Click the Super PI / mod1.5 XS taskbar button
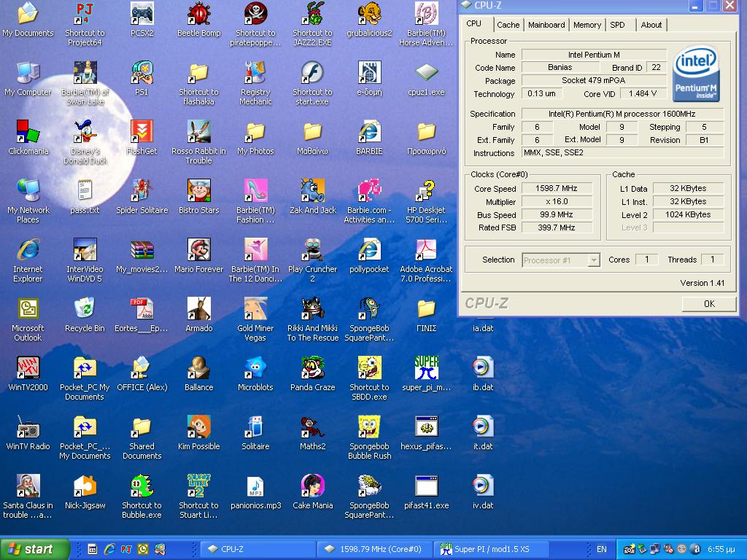 tap(491, 549)
